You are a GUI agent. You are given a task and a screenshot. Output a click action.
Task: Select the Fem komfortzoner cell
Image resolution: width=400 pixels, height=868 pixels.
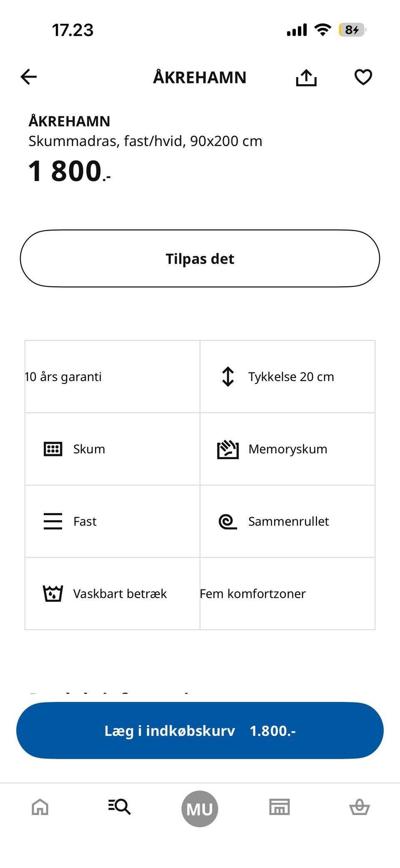[287, 594]
